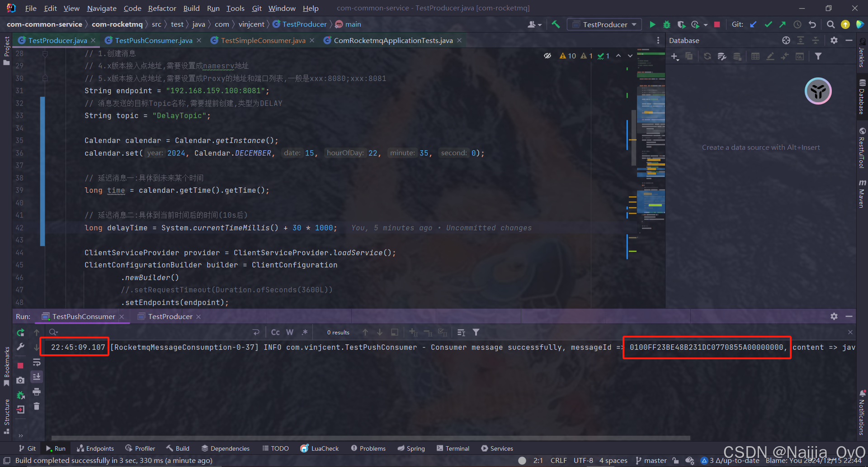Open the profiler run options dropdown arrow
The width and height of the screenshot is (868, 467).
click(x=706, y=25)
